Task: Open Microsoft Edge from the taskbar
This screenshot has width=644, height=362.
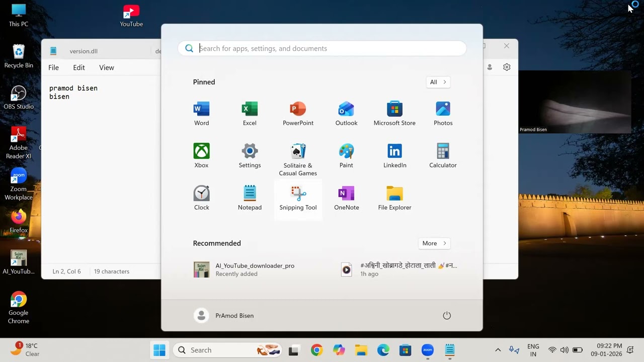Action: [x=383, y=350]
